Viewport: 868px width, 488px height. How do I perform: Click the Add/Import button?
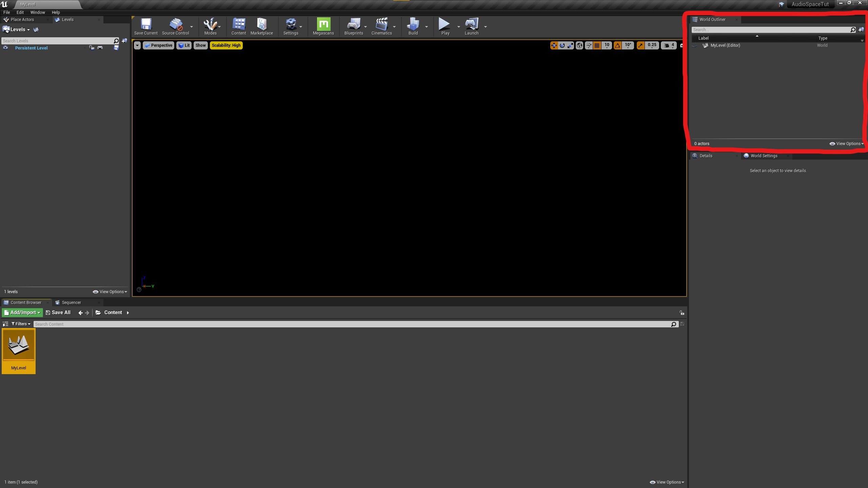pos(22,312)
